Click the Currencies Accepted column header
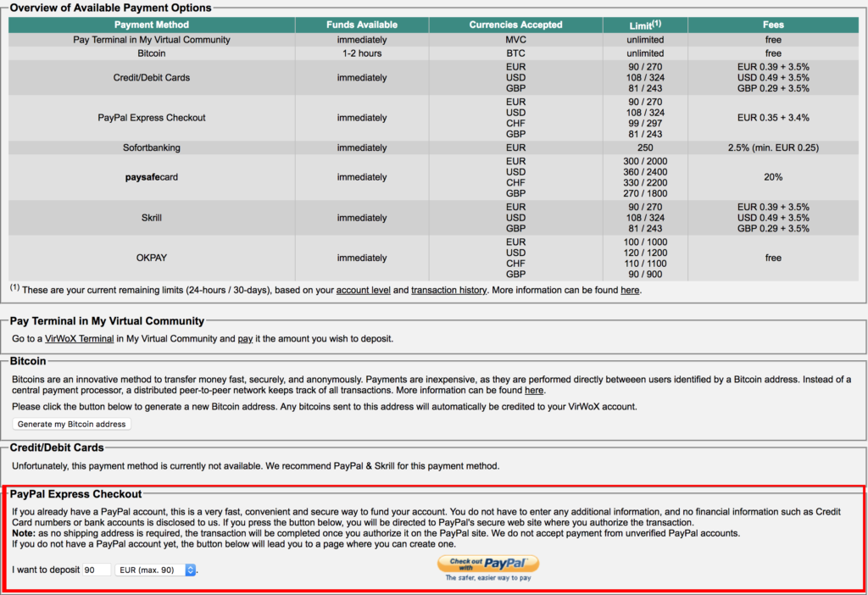Image resolution: width=868 pixels, height=595 pixels. pyautogui.click(x=515, y=25)
